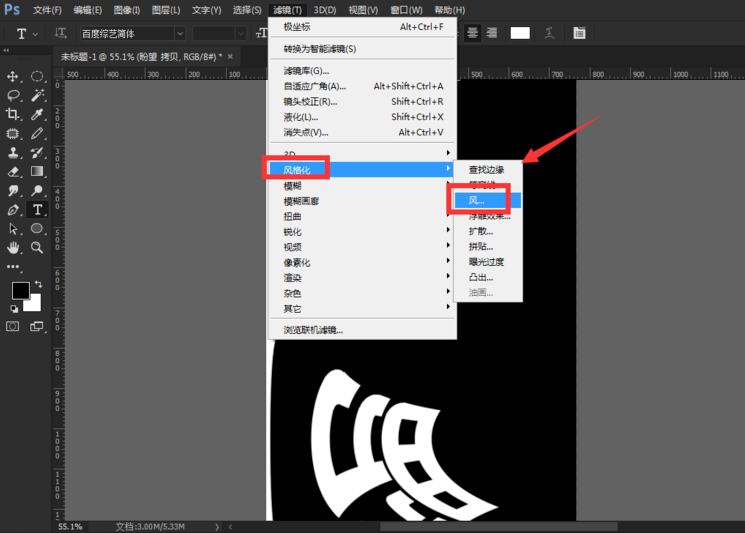Select the Magic Wand tool
The image size is (745, 533).
pyautogui.click(x=37, y=95)
